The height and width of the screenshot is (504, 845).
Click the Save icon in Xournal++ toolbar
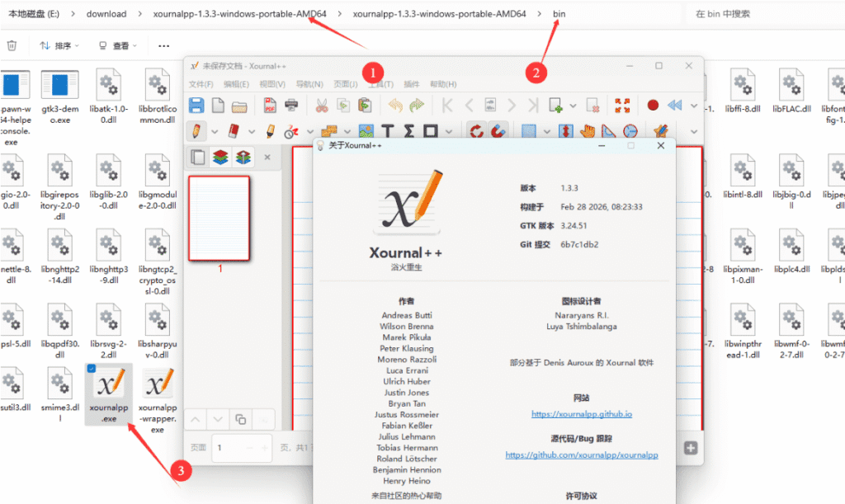[x=196, y=105]
